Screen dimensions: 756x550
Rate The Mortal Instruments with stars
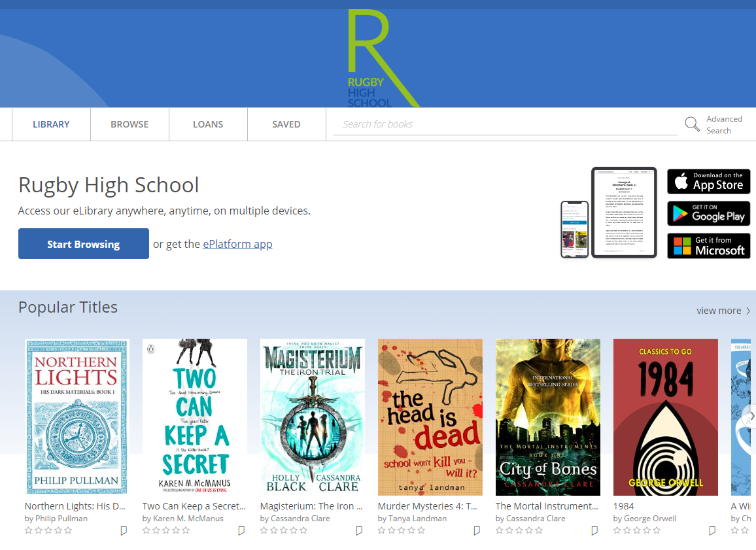[519, 530]
